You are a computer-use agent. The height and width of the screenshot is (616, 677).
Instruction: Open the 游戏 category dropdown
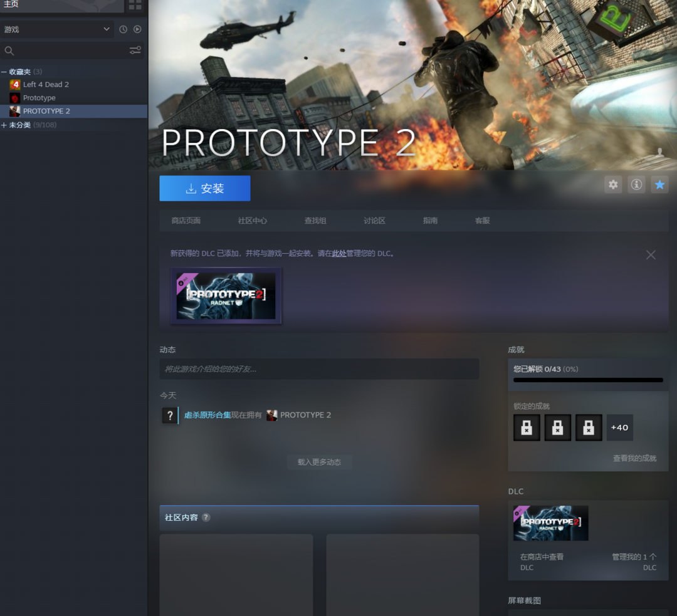pos(56,29)
